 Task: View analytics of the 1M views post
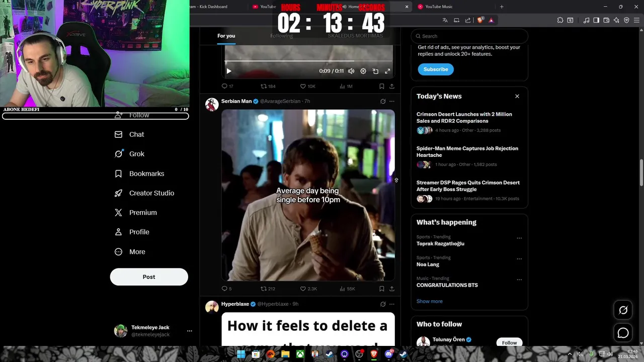(x=346, y=86)
